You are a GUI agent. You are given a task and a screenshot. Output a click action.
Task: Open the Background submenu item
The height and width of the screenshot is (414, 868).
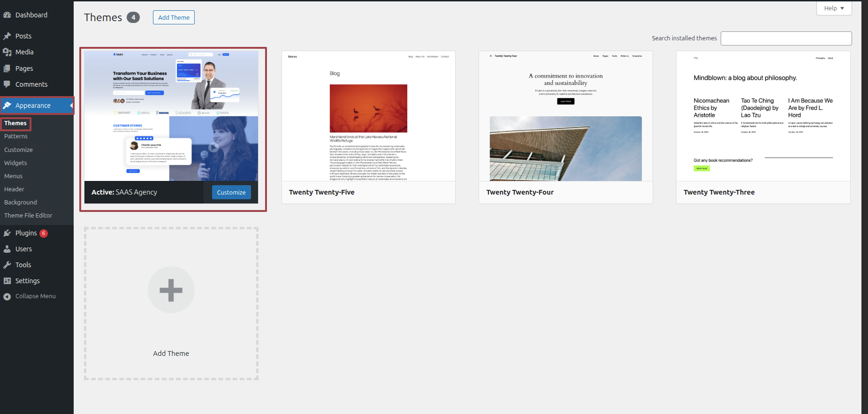[20, 203]
